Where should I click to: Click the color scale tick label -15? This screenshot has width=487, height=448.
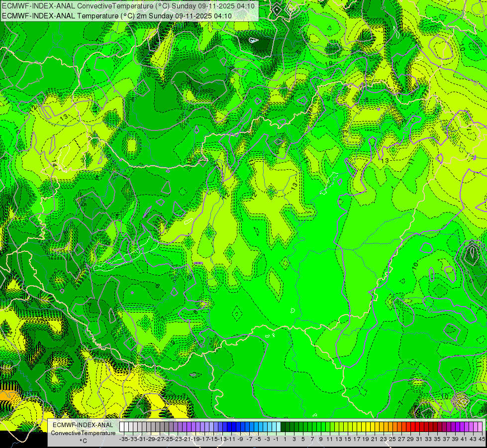tap(214, 440)
